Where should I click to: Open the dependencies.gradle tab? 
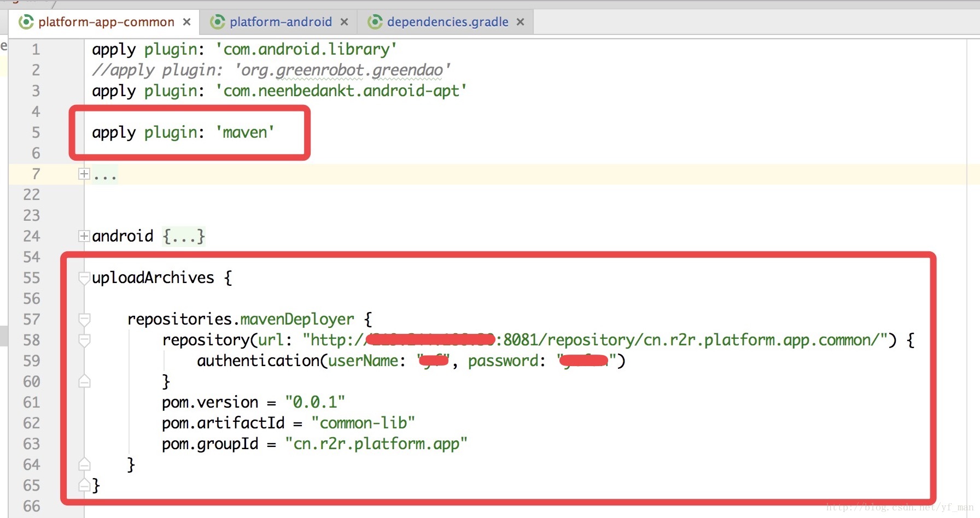[447, 22]
